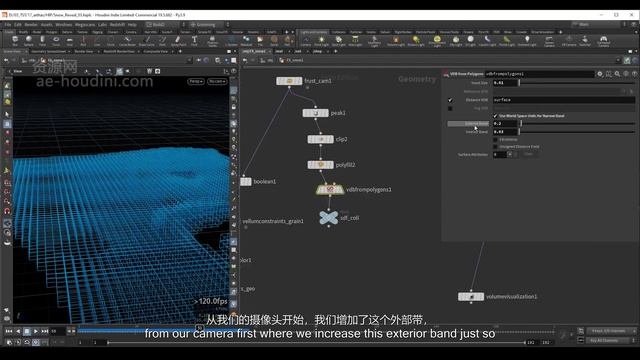
Task: Click the Distance VDB surface name field
Action: (x=564, y=100)
